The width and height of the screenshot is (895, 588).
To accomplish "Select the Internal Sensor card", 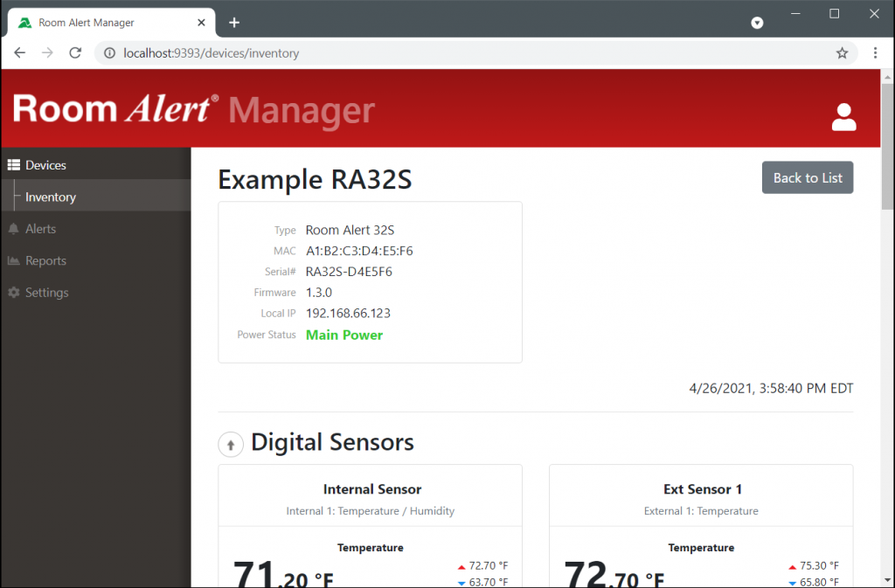I will pos(370,489).
